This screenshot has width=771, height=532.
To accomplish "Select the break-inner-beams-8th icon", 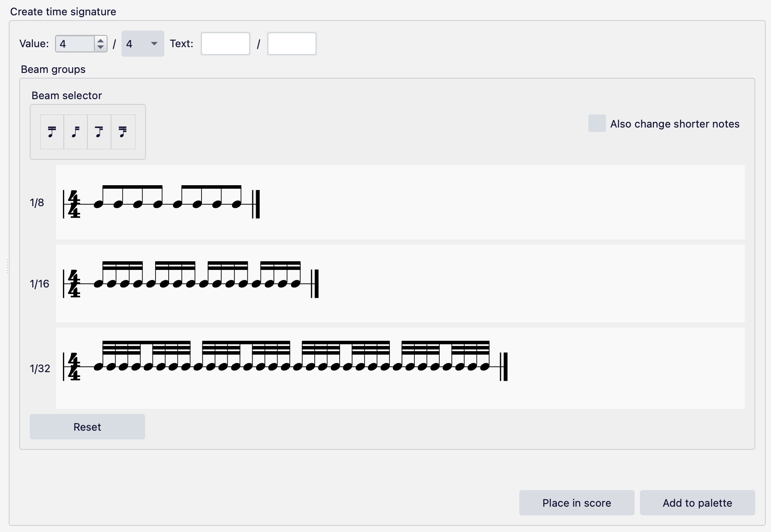I will click(x=99, y=132).
